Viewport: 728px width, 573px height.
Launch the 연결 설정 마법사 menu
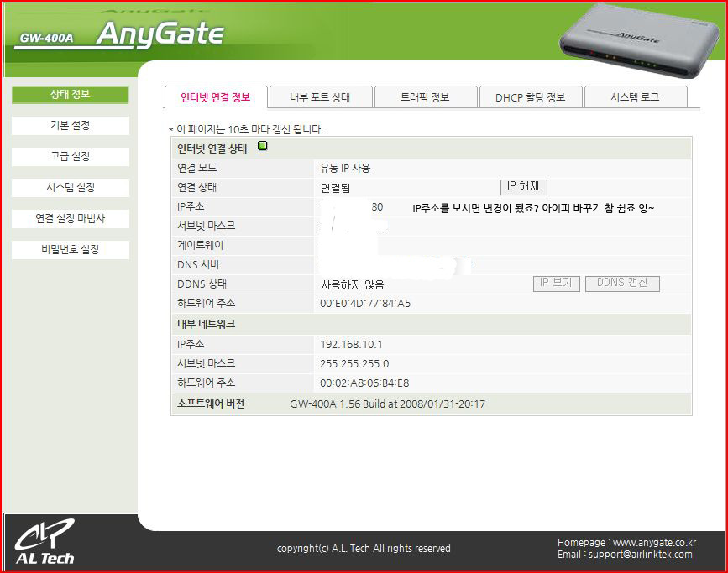pos(70,219)
